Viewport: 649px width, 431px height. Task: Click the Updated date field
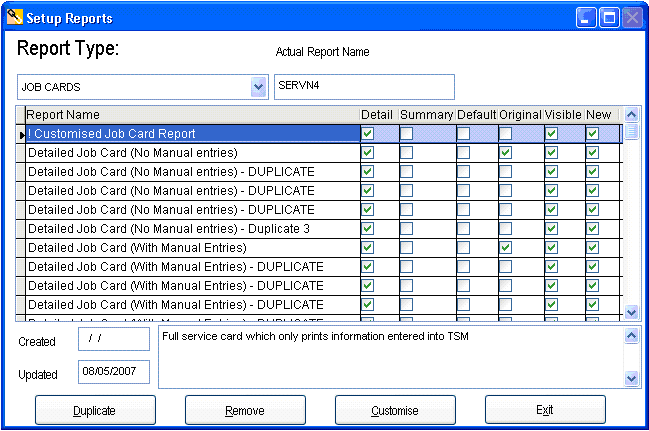(113, 373)
